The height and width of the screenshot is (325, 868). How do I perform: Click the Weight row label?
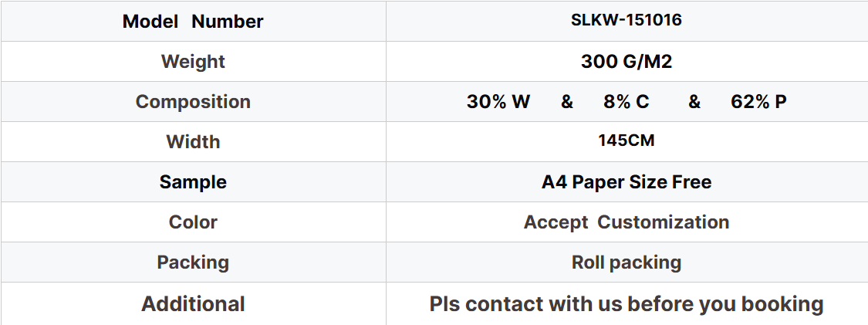point(193,61)
